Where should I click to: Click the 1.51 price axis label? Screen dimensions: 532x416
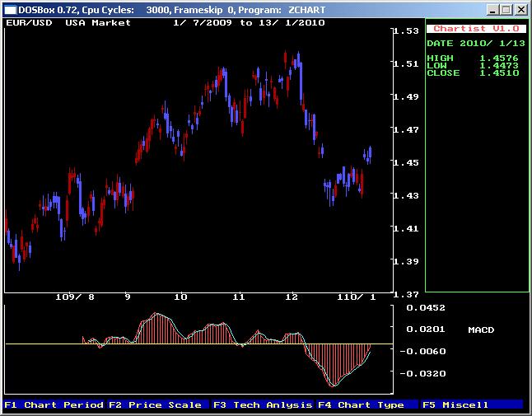point(406,63)
